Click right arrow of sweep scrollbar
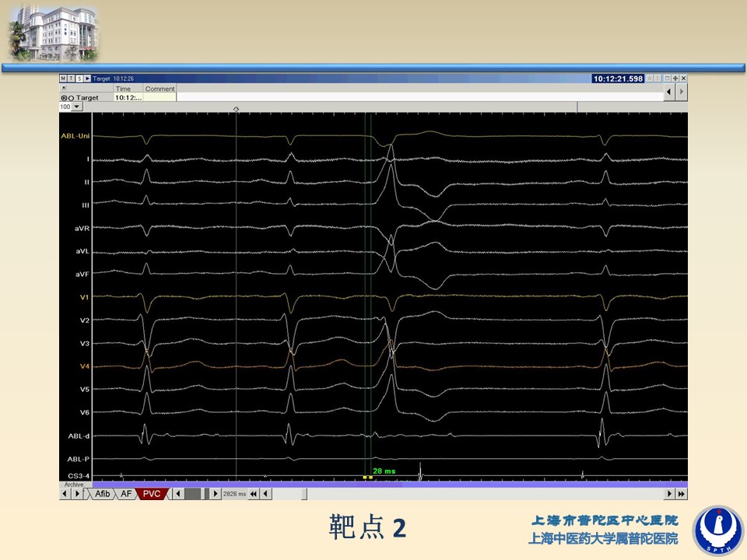Image resolution: width=747 pixels, height=560 pixels. (x=216, y=494)
